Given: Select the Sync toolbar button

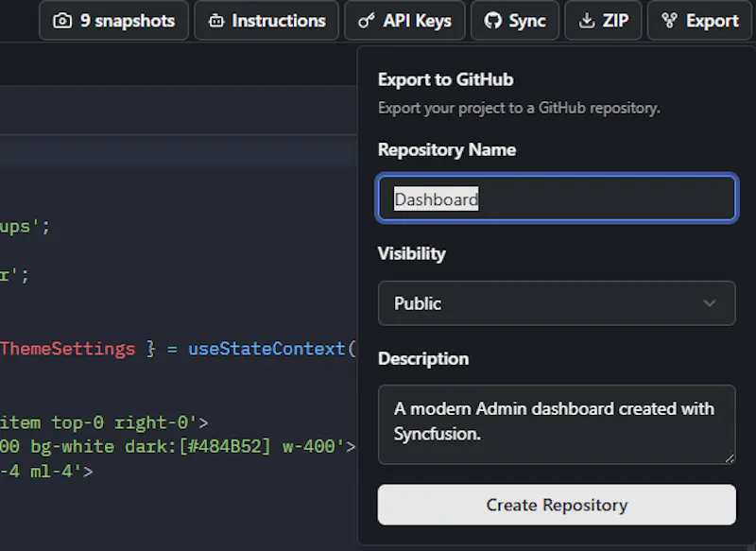Looking at the screenshot, I should [x=515, y=21].
